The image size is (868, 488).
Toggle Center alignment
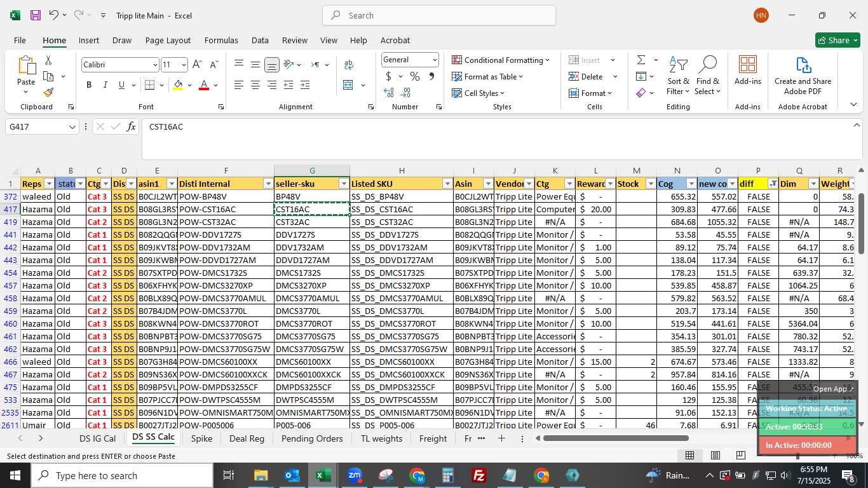[255, 85]
